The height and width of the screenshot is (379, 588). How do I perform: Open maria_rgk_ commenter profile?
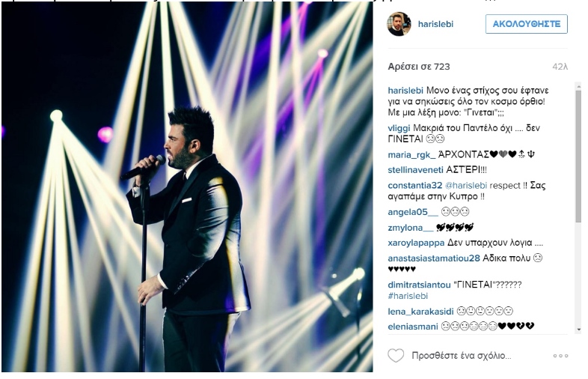point(411,155)
